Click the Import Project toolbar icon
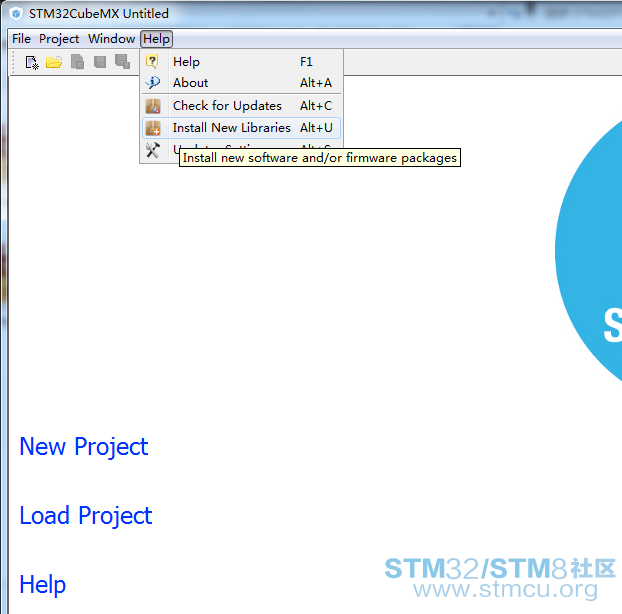This screenshot has height=614, width=622. point(77,62)
